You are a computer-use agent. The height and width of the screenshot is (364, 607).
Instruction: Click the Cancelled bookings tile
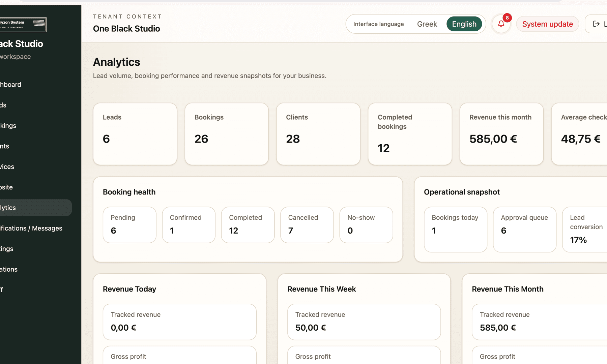pyautogui.click(x=307, y=225)
